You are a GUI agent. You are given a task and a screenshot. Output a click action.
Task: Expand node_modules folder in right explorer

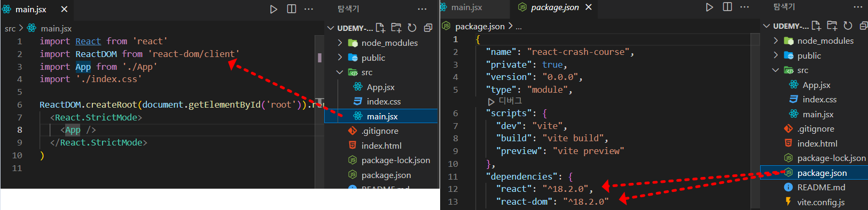(x=776, y=41)
